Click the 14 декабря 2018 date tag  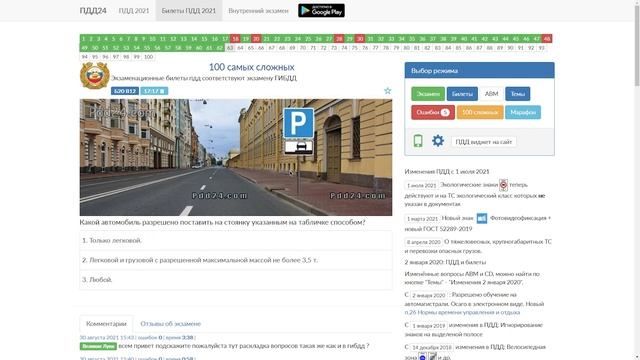431,347
